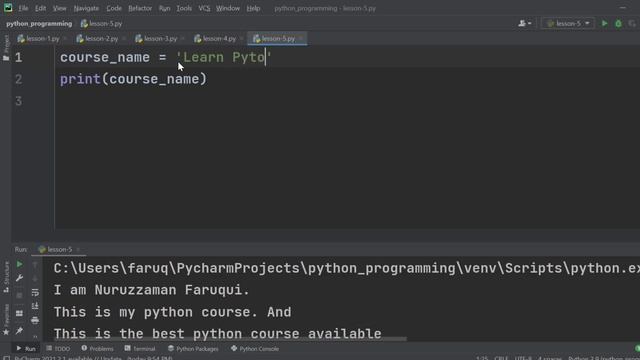Open the VCS menu
This screenshot has width=640, height=360.
[x=204, y=8]
